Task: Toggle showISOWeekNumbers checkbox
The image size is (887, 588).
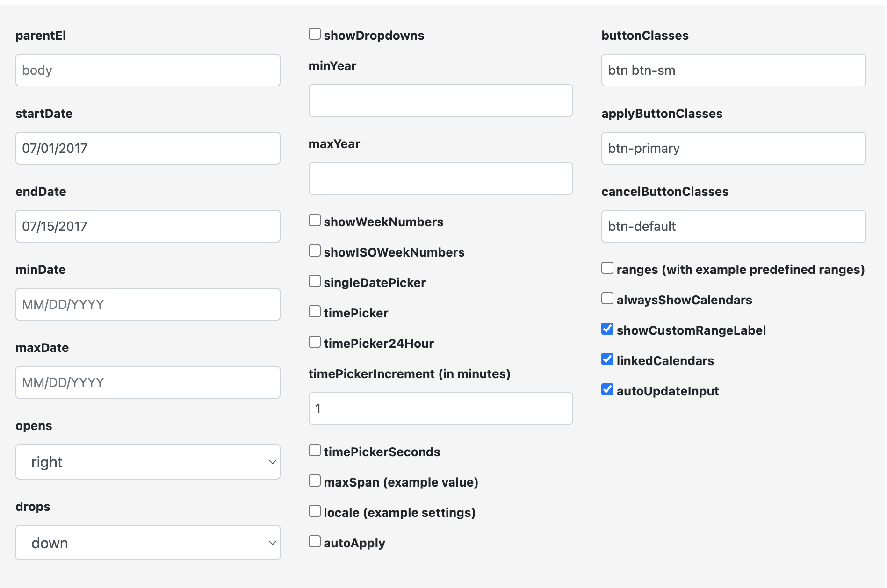Action: [315, 251]
